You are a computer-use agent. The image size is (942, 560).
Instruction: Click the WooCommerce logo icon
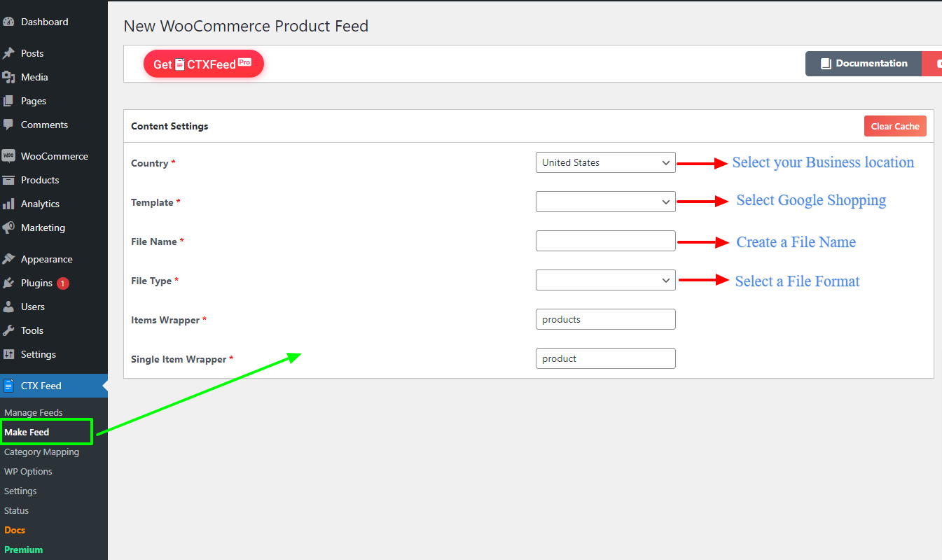pyautogui.click(x=8, y=156)
